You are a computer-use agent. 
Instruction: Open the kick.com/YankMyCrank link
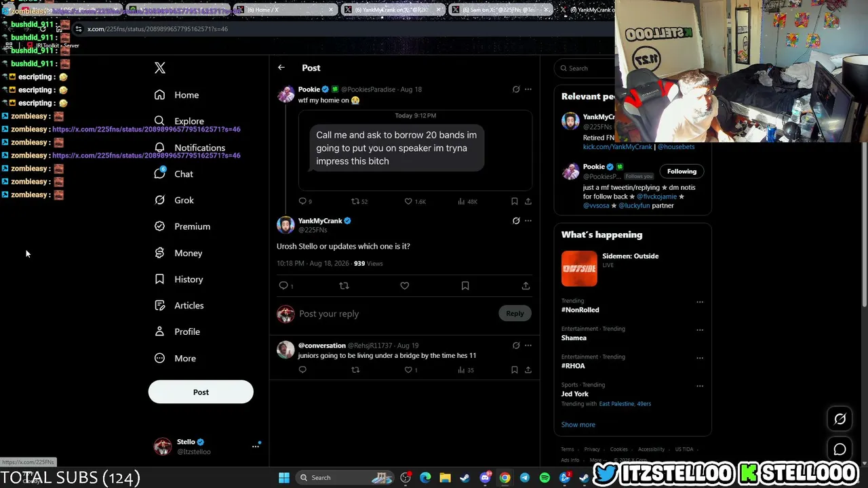[617, 147]
